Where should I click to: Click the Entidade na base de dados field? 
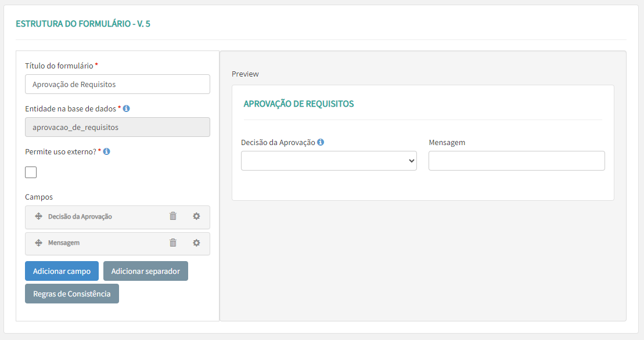pyautogui.click(x=117, y=127)
